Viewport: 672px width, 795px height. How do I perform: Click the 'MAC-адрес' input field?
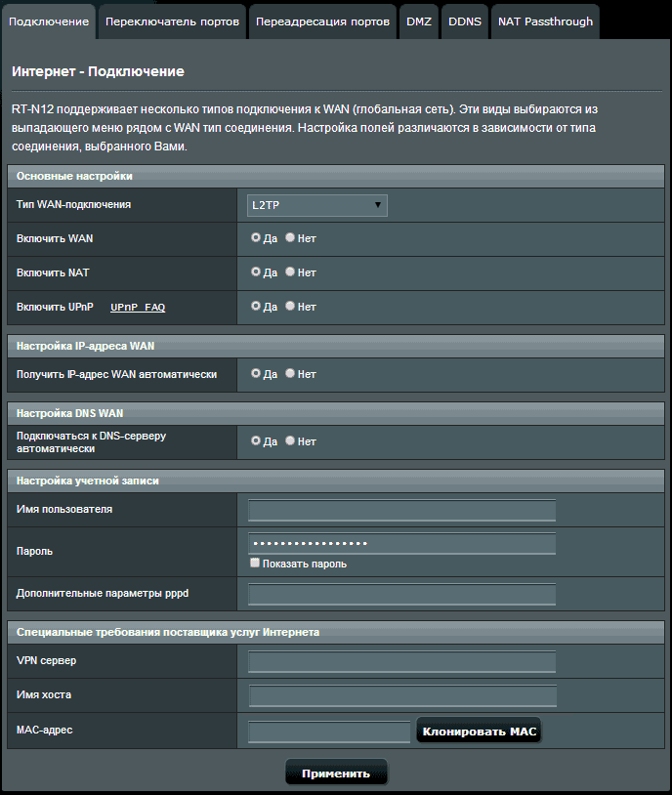pos(329,732)
